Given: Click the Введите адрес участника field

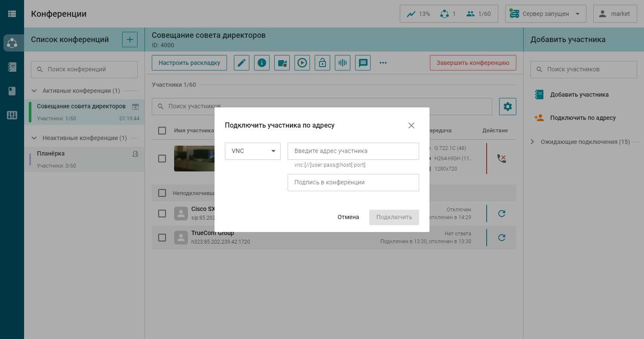Looking at the screenshot, I should click(353, 151).
